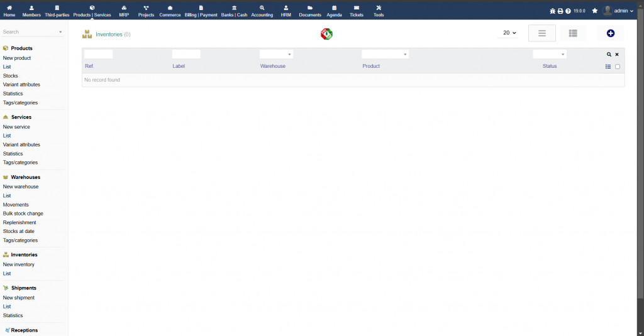Open Tools module
Screen dimensions: 644x336
click(378, 11)
